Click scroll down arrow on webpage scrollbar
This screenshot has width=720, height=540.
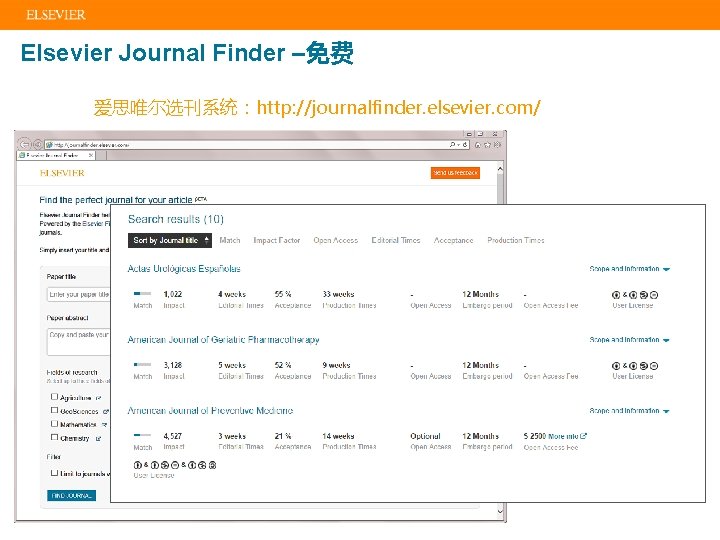pos(500,511)
